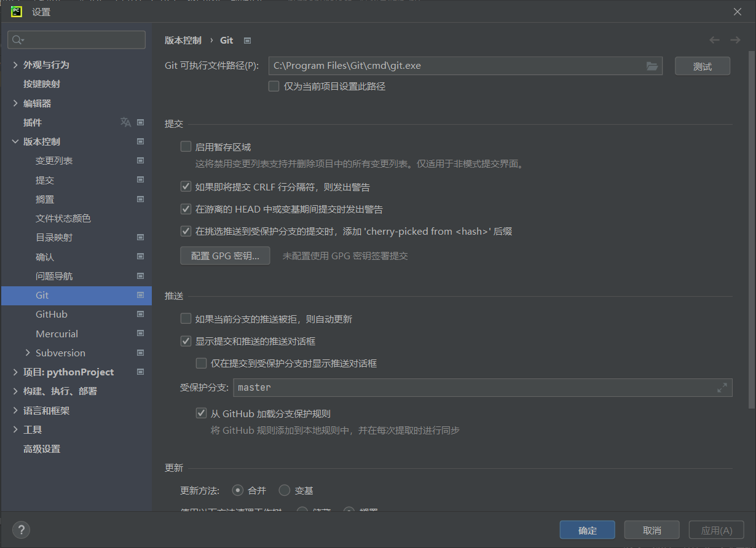Viewport: 756px width, 548px height.
Task: Select the 合并 update method radio
Action: pos(238,490)
